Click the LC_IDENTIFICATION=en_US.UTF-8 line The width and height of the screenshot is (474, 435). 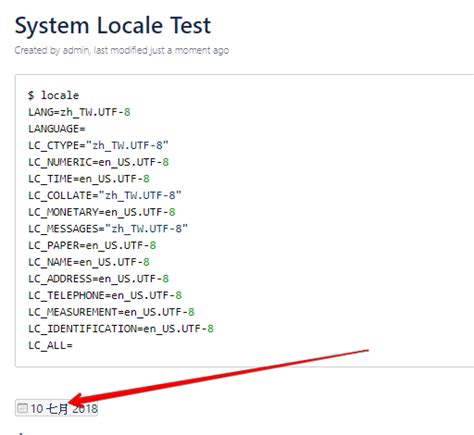click(121, 329)
